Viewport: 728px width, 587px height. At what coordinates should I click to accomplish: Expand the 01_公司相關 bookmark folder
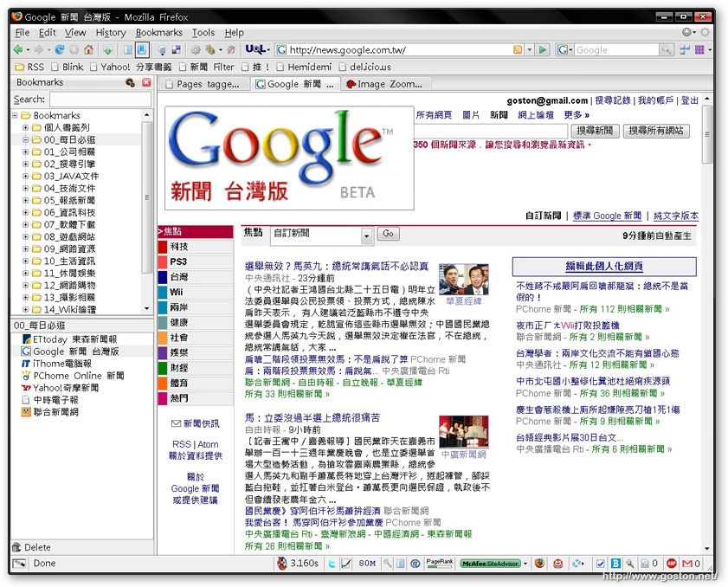pyautogui.click(x=25, y=152)
